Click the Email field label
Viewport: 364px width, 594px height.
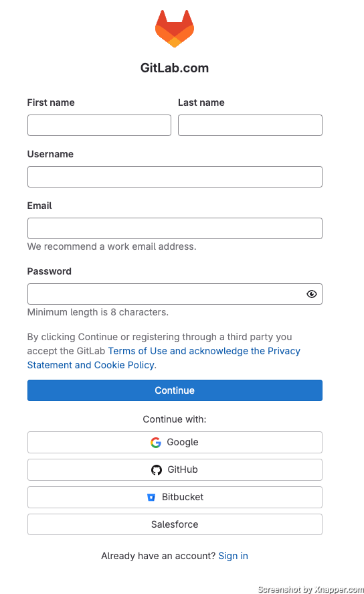[x=39, y=206]
